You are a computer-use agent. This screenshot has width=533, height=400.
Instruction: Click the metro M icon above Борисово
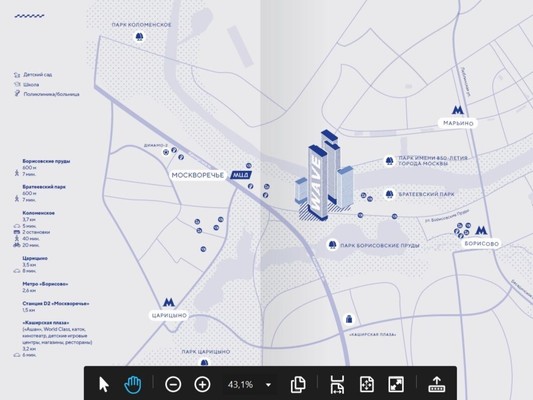click(x=481, y=231)
